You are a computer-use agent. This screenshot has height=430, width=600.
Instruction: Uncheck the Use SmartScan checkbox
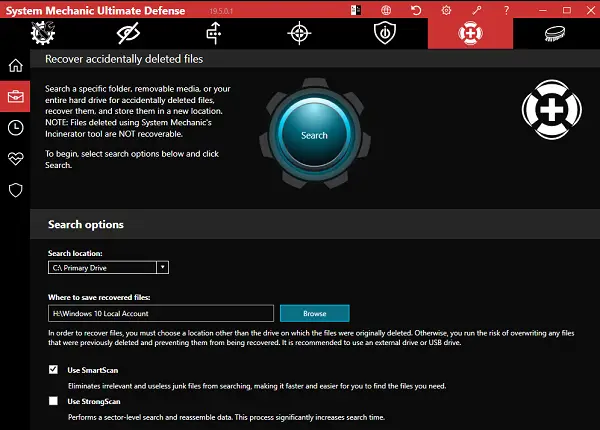pyautogui.click(x=54, y=370)
